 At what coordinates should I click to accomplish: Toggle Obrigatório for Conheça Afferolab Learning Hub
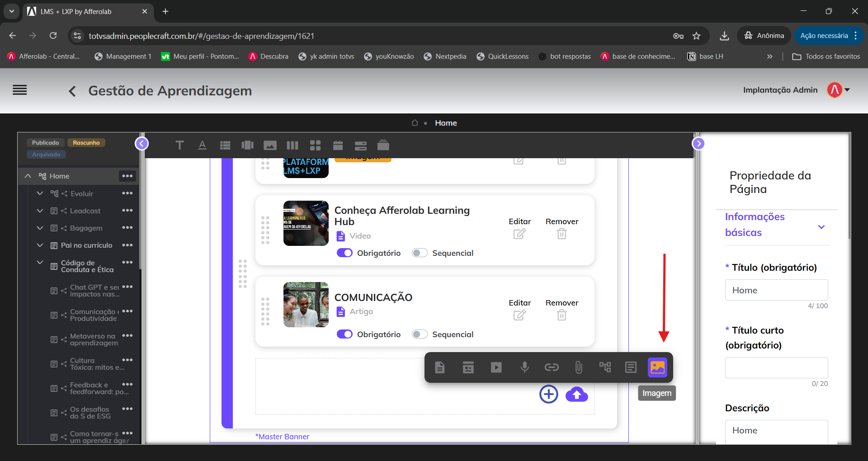(x=344, y=253)
